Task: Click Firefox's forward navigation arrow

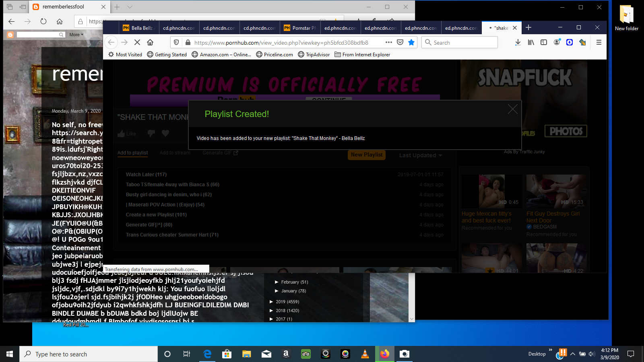Action: pyautogui.click(x=124, y=42)
